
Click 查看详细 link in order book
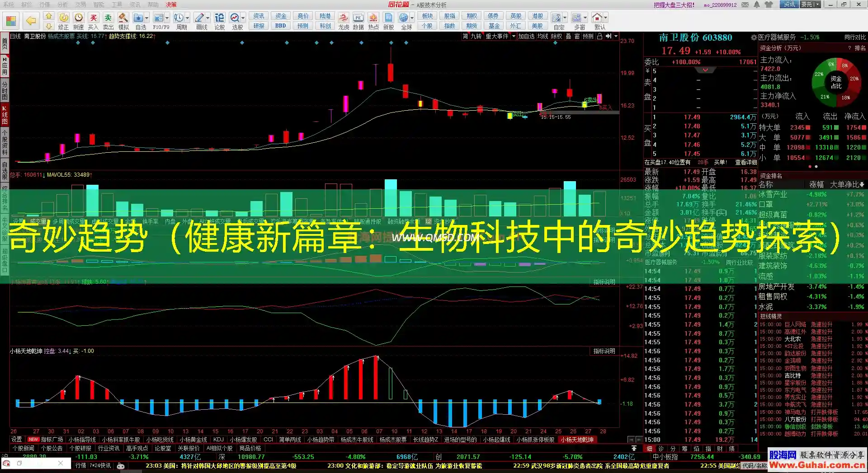[x=746, y=163]
